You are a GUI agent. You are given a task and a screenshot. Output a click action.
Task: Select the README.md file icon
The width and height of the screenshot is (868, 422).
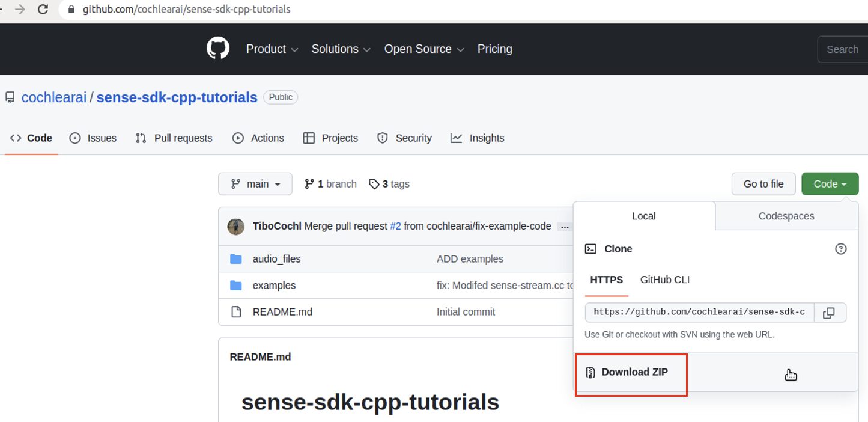(x=236, y=312)
